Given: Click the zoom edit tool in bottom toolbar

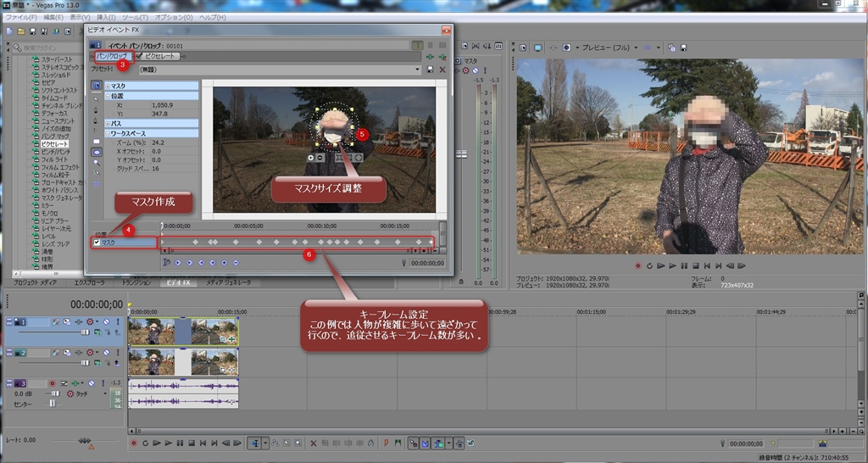Looking at the screenshot, I should click(x=298, y=443).
